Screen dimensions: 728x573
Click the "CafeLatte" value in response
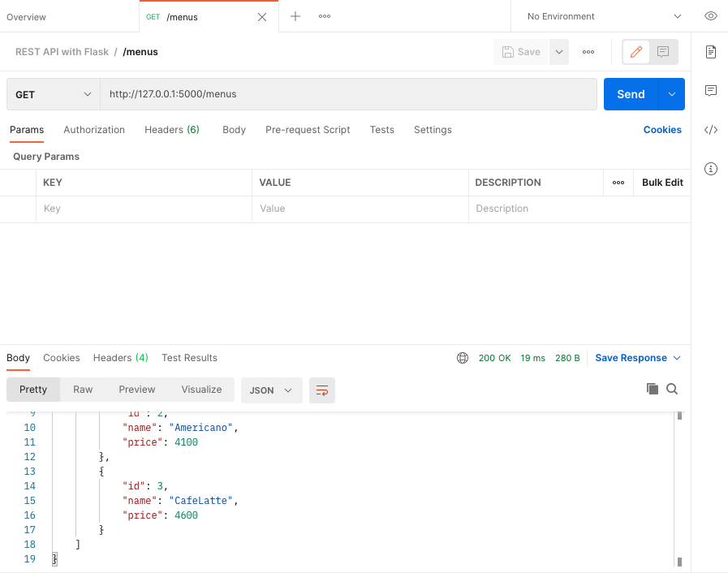(200, 501)
